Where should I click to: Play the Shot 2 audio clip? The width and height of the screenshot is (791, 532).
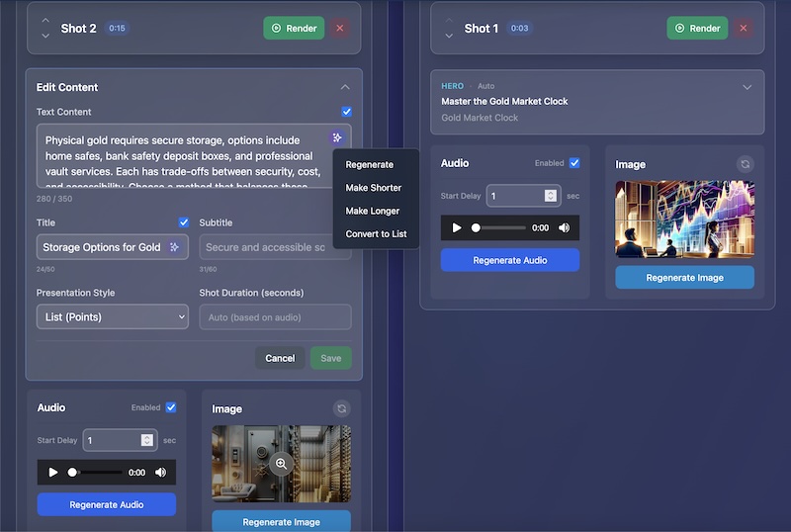[x=53, y=473]
